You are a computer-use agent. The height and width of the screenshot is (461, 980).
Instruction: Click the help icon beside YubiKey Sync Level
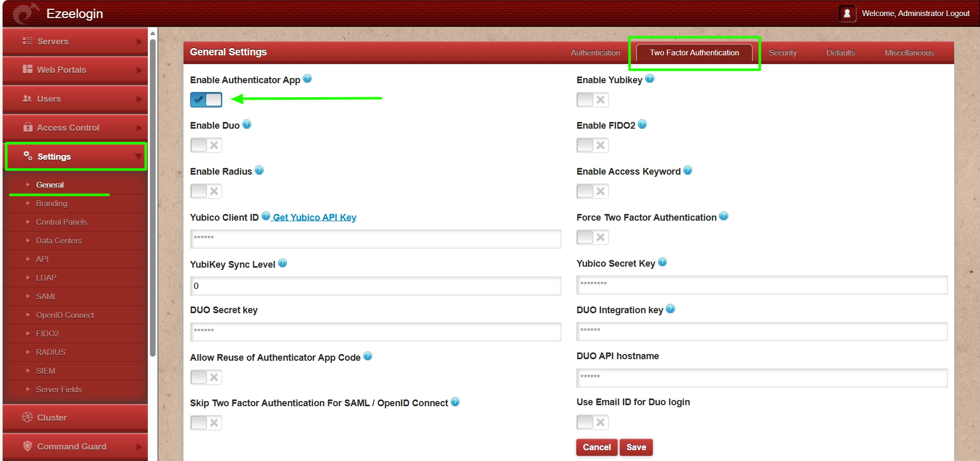pos(282,264)
